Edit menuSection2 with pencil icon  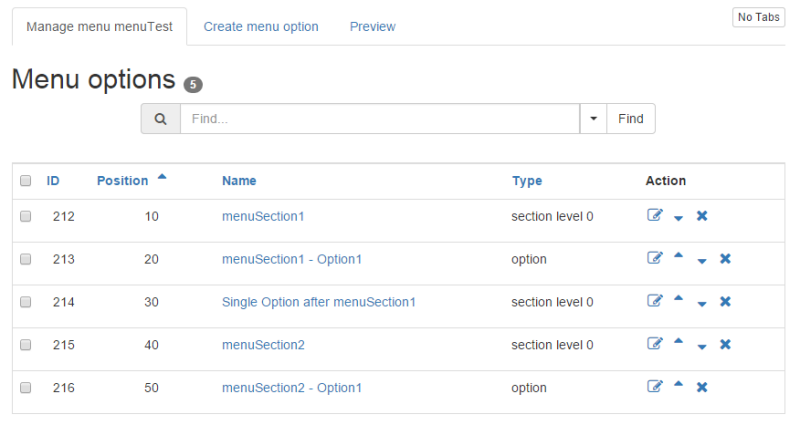coord(655,344)
